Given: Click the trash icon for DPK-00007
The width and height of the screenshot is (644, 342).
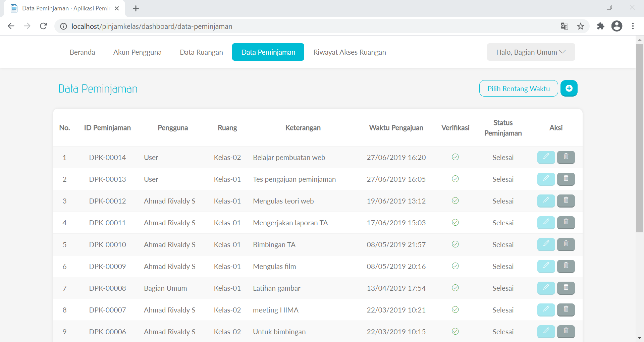Looking at the screenshot, I should click(566, 310).
